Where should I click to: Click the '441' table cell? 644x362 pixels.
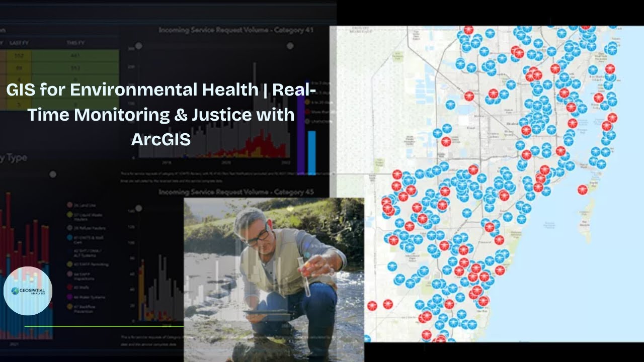coord(75,55)
